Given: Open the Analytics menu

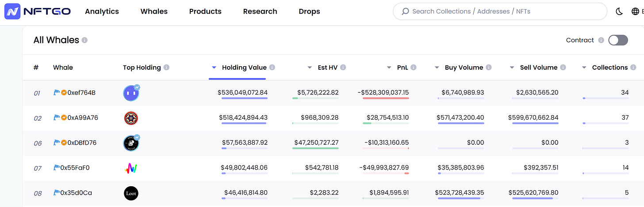Looking at the screenshot, I should coord(102,11).
